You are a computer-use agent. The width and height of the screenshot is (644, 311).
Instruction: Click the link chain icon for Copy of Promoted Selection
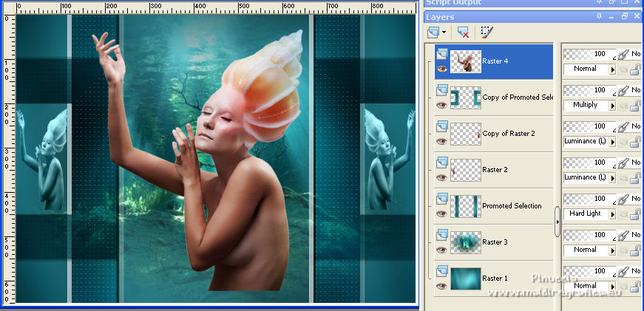[623, 90]
